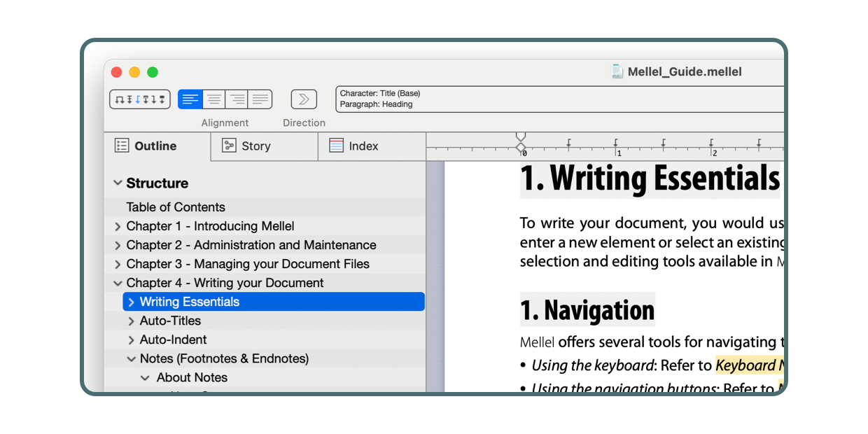Switch to the Story tab
The image size is (868, 434).
265,146
